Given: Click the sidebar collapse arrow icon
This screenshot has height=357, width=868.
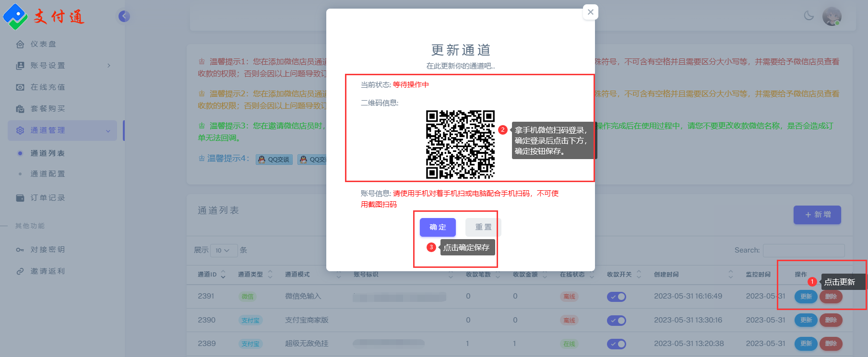Looking at the screenshot, I should (x=124, y=16).
